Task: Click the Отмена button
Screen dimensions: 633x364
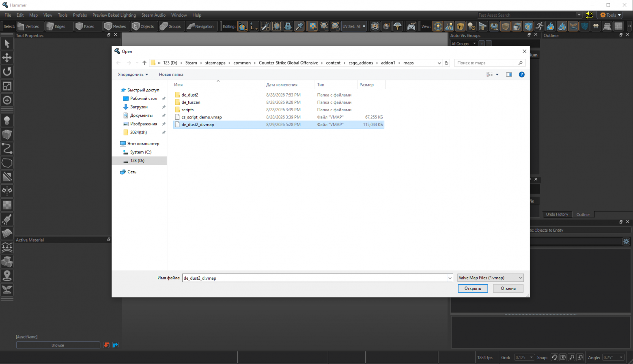Action: (508, 289)
